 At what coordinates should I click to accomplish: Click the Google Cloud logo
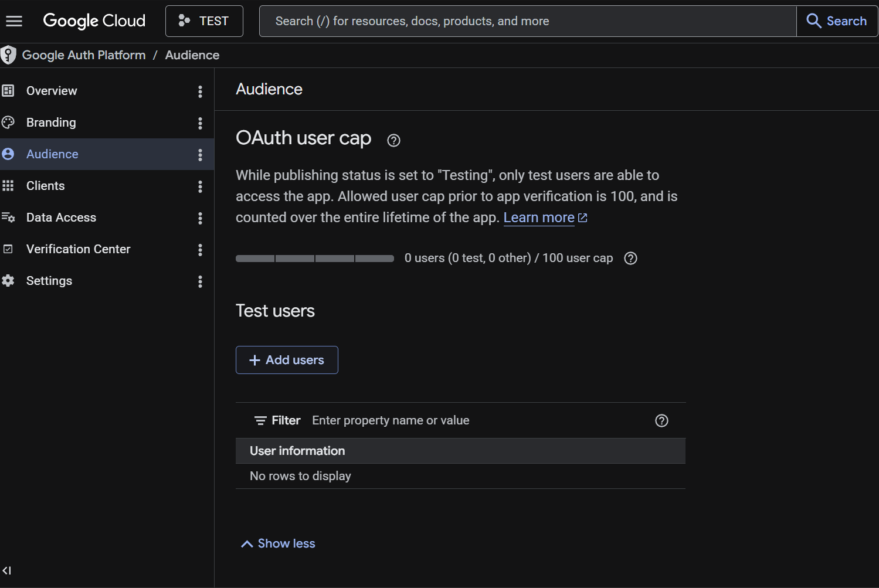pos(94,21)
